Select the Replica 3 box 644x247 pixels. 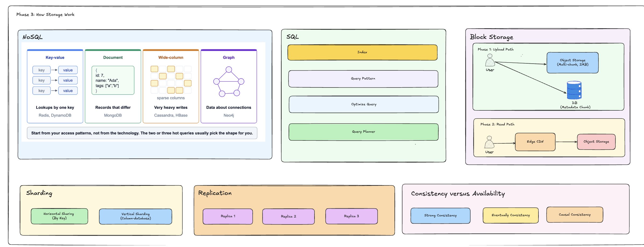click(x=352, y=216)
